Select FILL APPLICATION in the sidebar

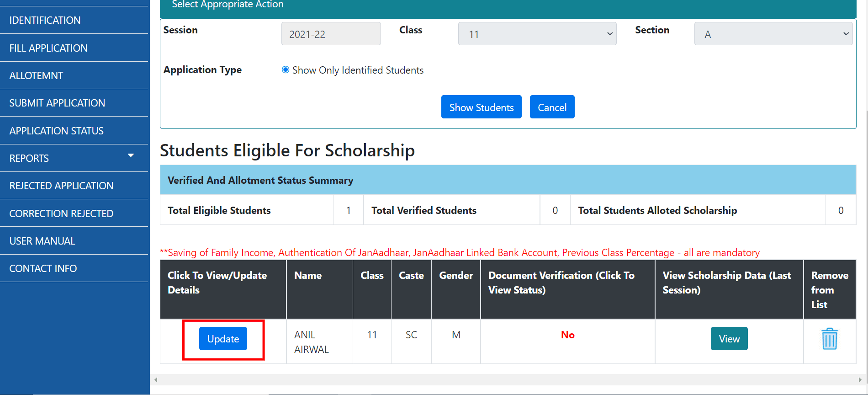pos(48,48)
